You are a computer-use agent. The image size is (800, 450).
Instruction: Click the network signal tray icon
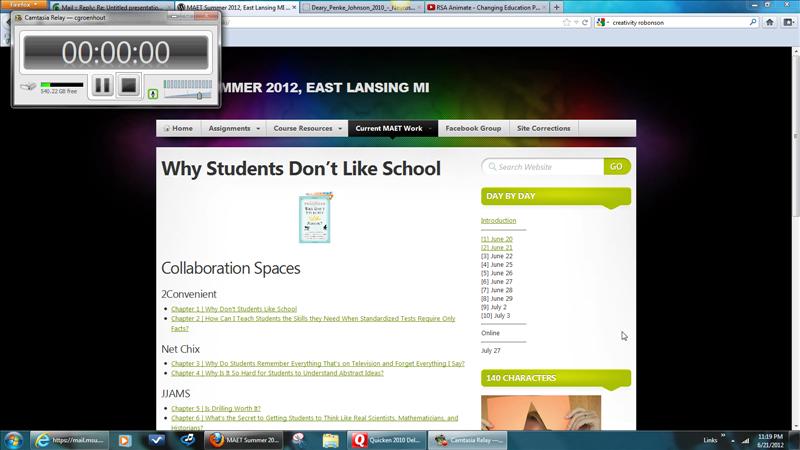pyautogui.click(x=745, y=441)
